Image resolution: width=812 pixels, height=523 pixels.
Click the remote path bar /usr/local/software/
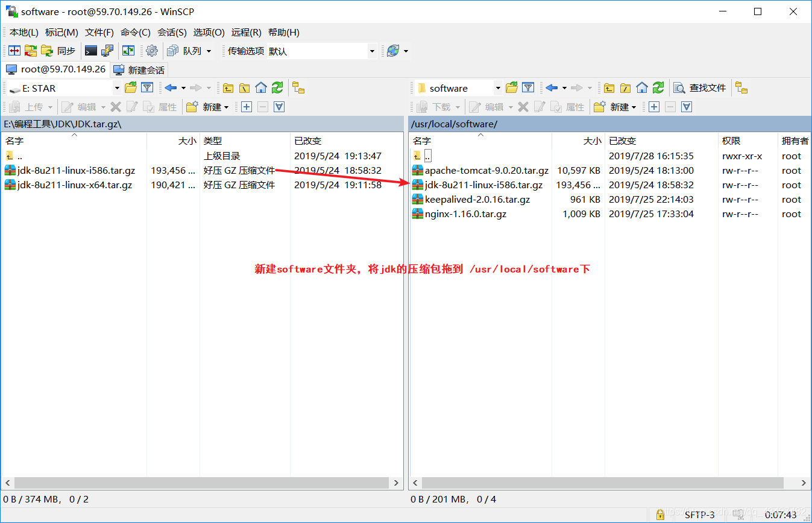609,124
